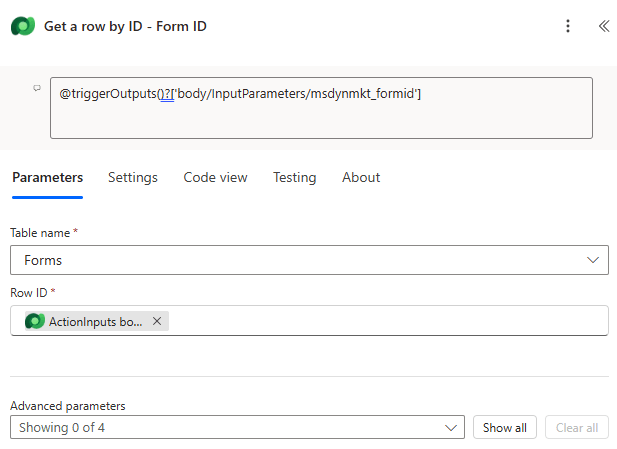Remove the ActionInputs token with X
Image resolution: width=617 pixels, height=449 pixels.
pyautogui.click(x=157, y=321)
